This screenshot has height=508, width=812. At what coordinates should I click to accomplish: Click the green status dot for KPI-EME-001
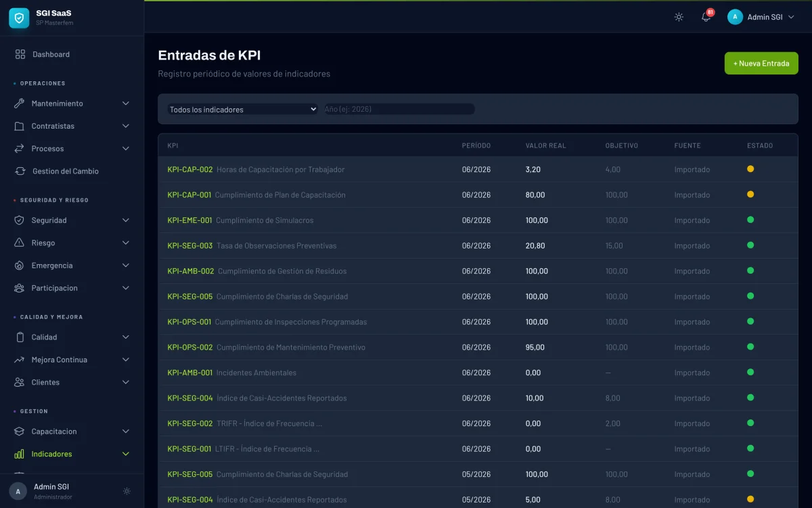[750, 220]
